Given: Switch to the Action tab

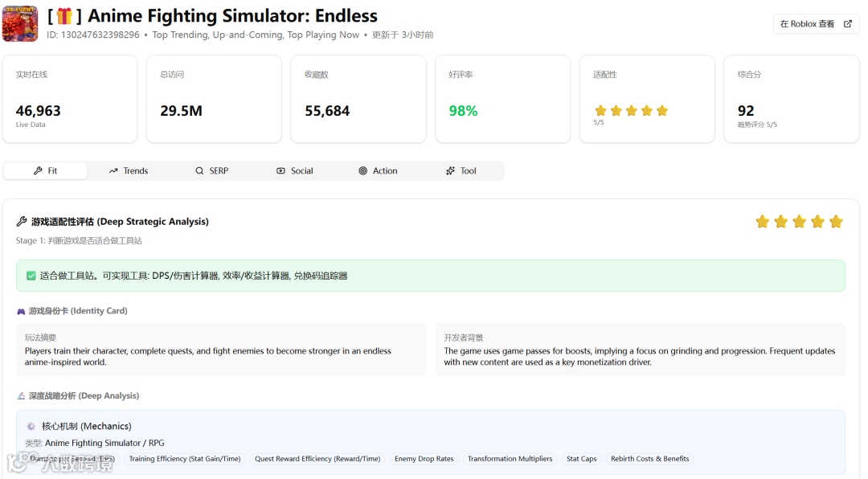Looking at the screenshot, I should click(378, 170).
